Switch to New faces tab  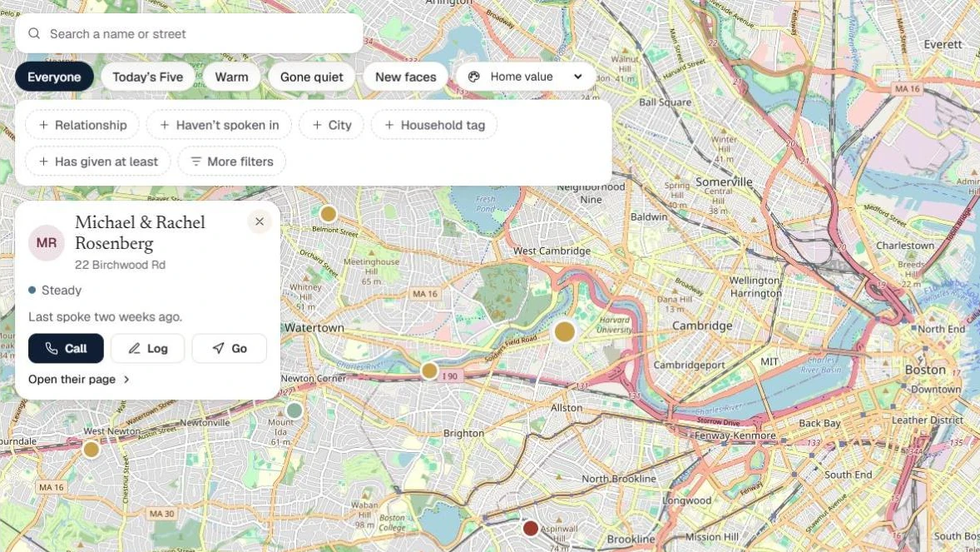[406, 77]
